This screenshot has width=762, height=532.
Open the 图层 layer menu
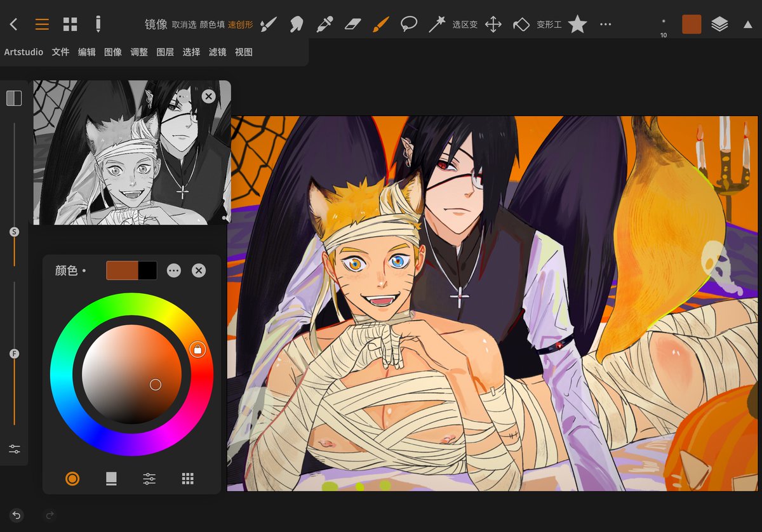click(x=165, y=52)
